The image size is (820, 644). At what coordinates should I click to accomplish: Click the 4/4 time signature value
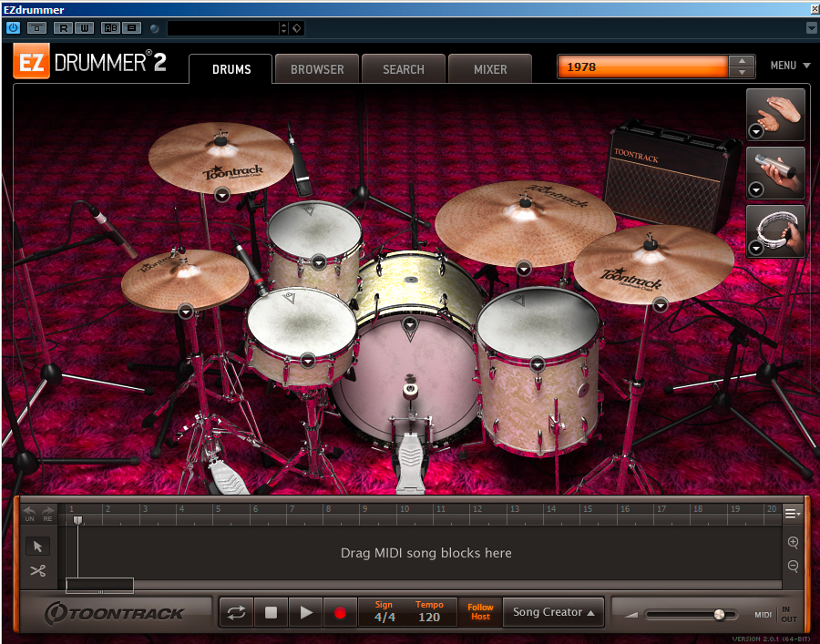pos(384,618)
